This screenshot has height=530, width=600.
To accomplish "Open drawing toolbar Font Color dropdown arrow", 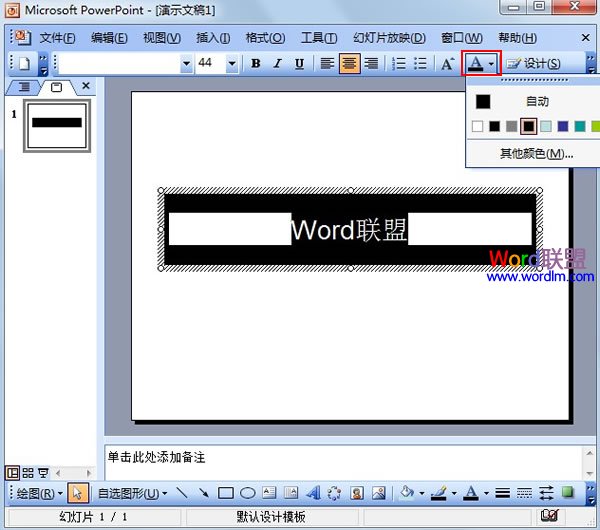I will [x=486, y=493].
